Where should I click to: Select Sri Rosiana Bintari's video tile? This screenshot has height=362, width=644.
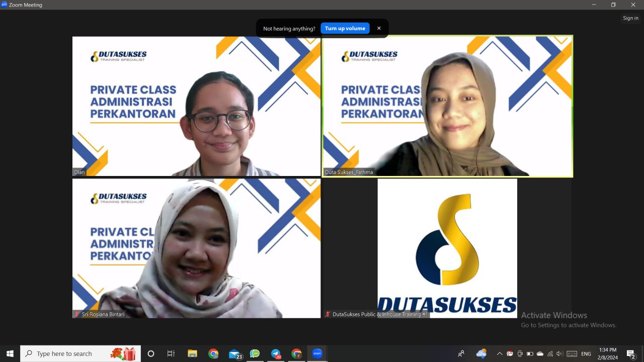pos(196,248)
